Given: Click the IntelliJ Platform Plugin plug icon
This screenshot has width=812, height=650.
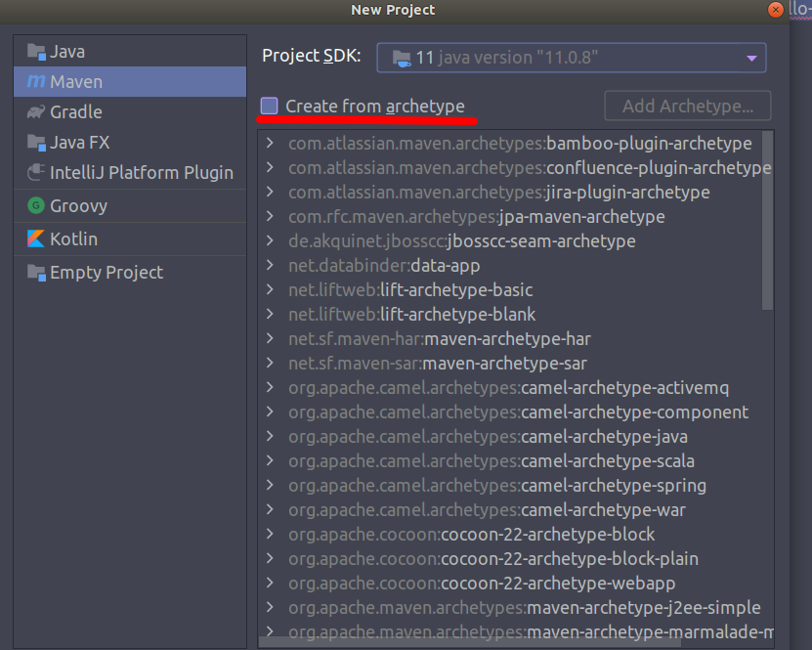Looking at the screenshot, I should coord(36,172).
